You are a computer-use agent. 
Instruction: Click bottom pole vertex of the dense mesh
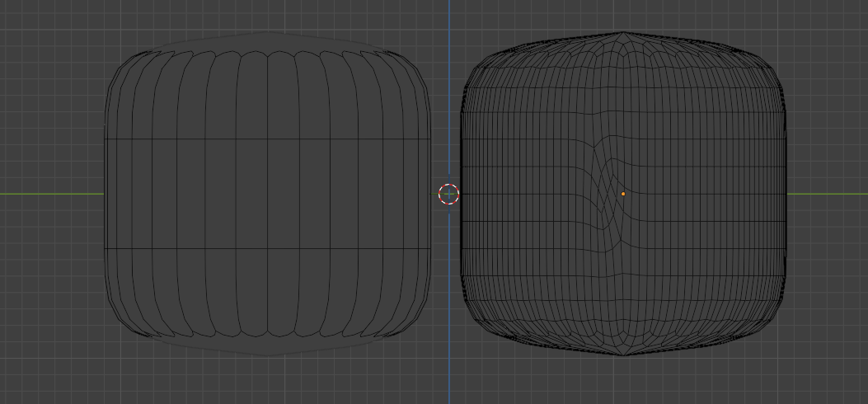(x=624, y=355)
